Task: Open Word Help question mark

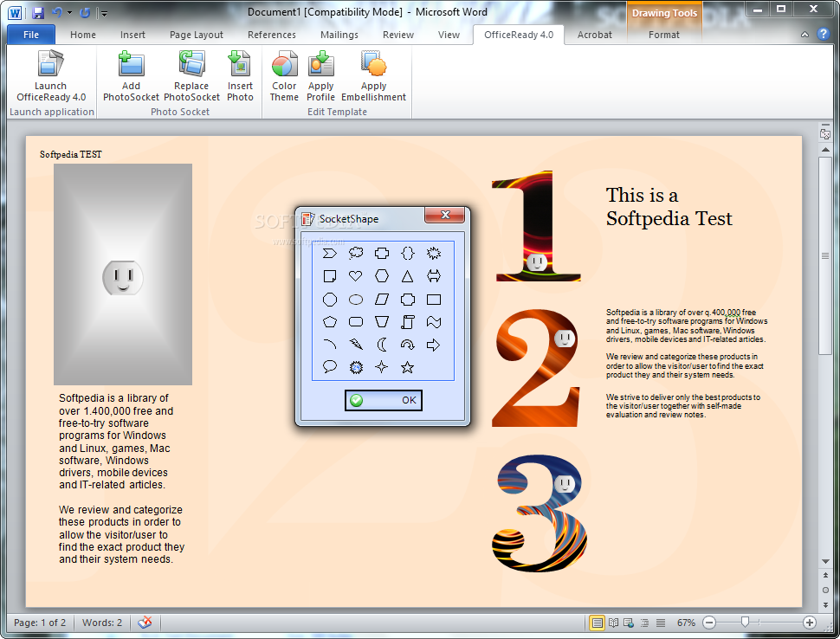Action: 824,34
